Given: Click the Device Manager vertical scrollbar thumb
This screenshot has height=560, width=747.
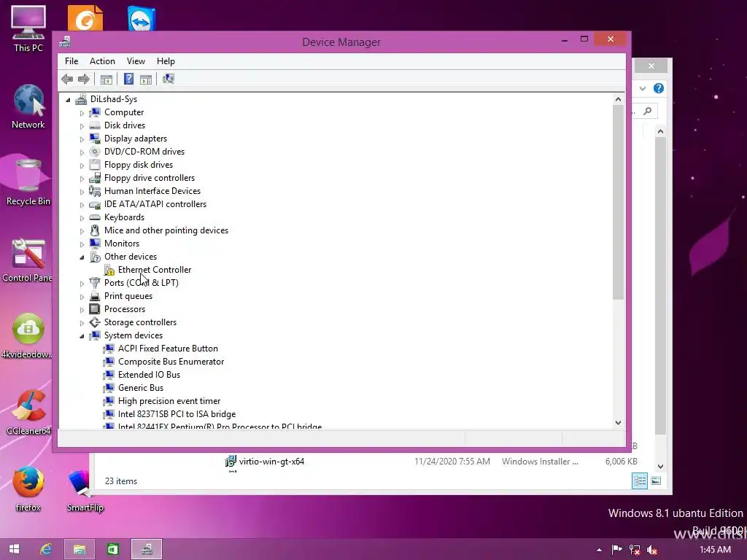Looking at the screenshot, I should [618, 203].
